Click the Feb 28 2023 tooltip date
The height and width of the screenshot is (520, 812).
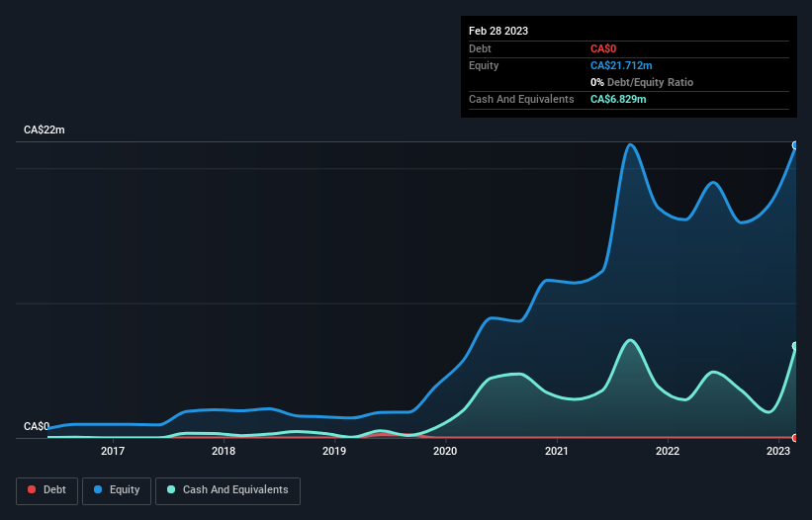[498, 31]
